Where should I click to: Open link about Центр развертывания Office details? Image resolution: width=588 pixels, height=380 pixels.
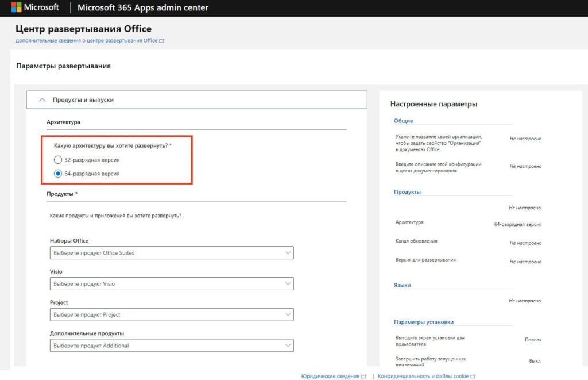coord(86,41)
